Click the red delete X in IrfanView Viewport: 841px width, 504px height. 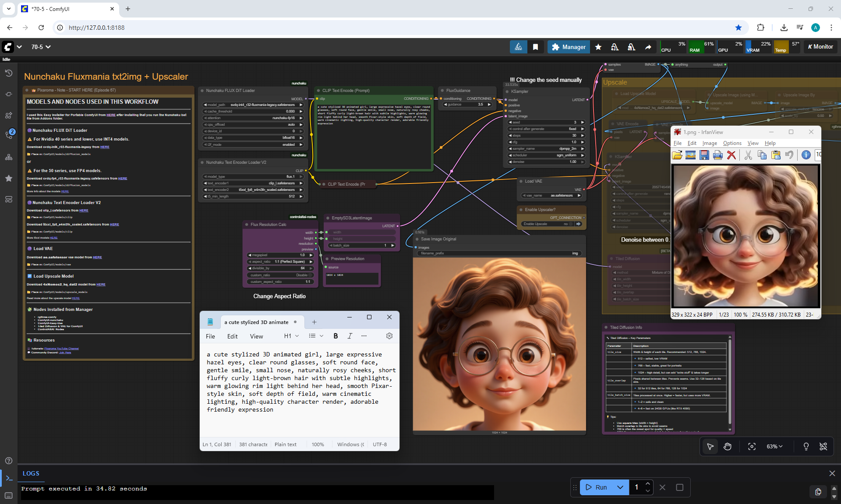[x=731, y=155]
